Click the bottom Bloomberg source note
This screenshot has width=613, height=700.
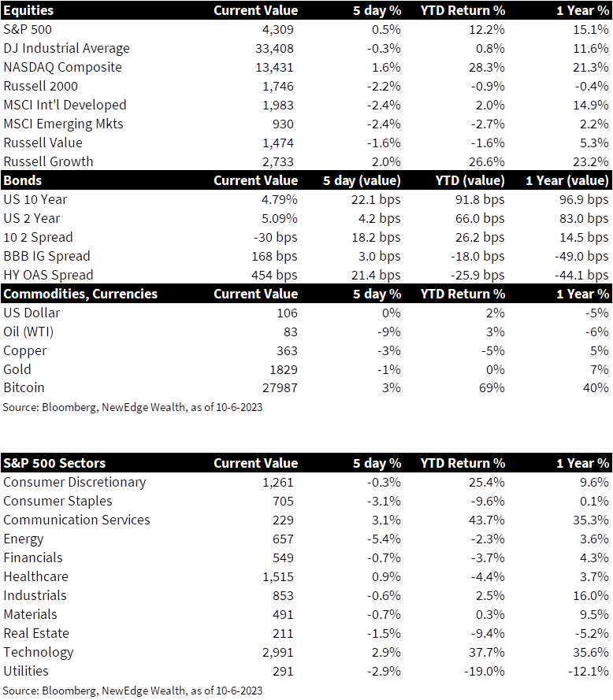tap(132, 691)
